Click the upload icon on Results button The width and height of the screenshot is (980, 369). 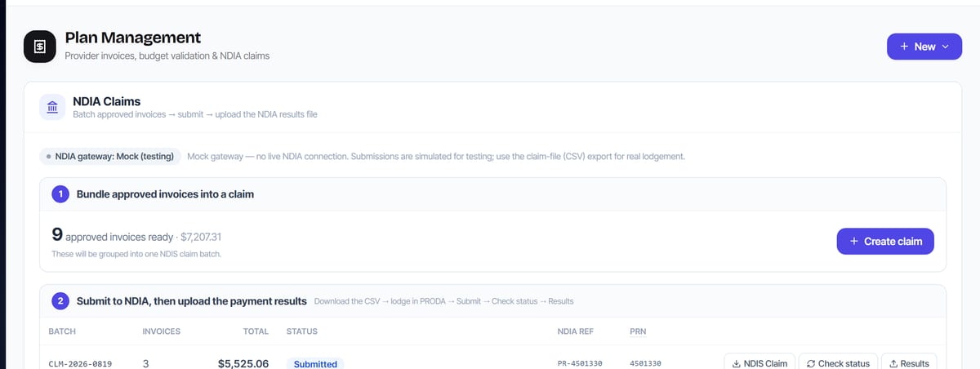click(x=893, y=363)
